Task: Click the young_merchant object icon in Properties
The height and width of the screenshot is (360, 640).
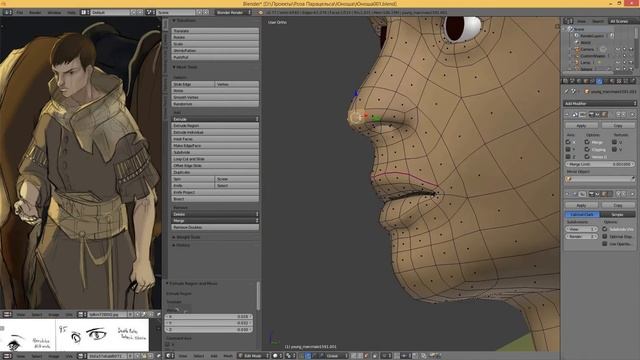Action: (587, 91)
